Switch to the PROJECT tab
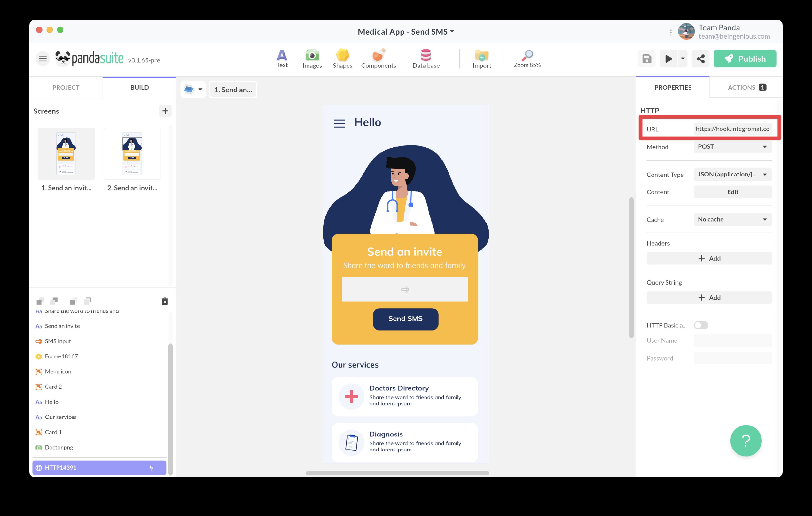The width and height of the screenshot is (812, 516). tap(66, 87)
